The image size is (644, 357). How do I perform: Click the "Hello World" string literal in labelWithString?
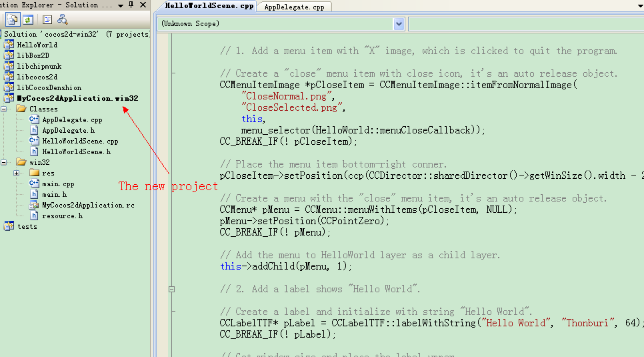516,323
